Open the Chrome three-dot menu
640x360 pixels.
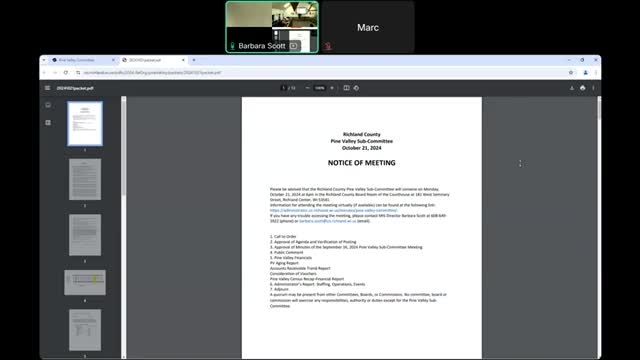click(596, 73)
